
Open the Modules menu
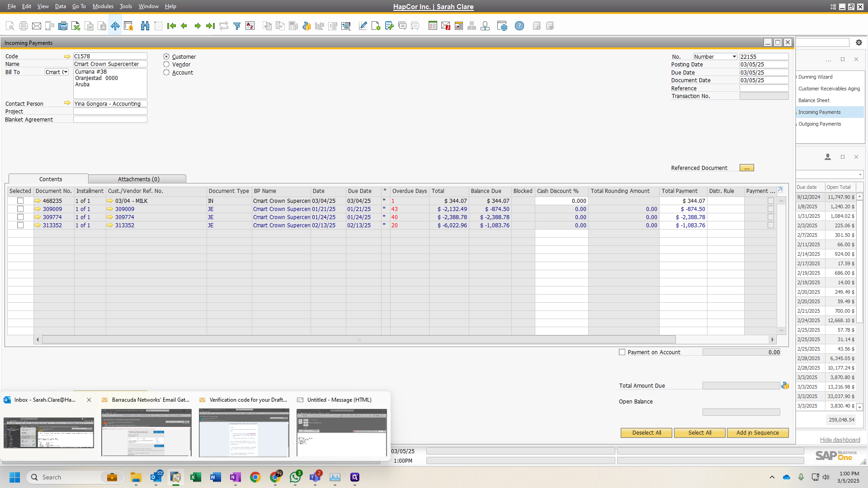pyautogui.click(x=103, y=6)
